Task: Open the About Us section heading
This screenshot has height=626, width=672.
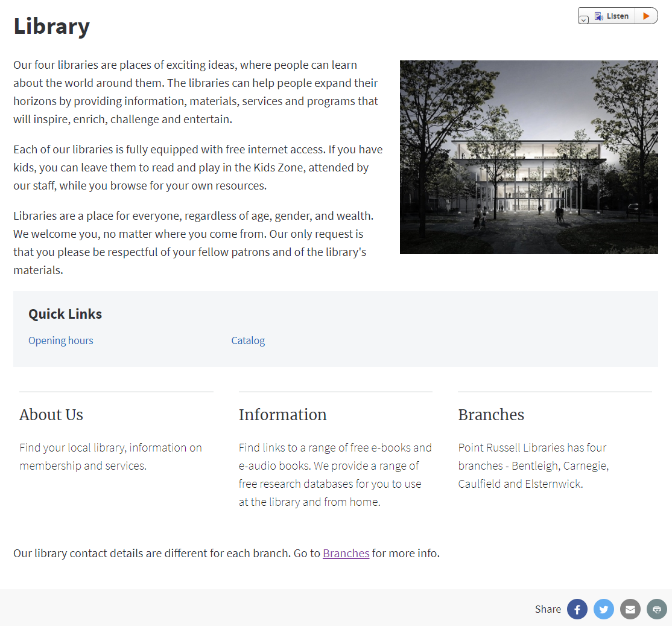Action: coord(51,415)
